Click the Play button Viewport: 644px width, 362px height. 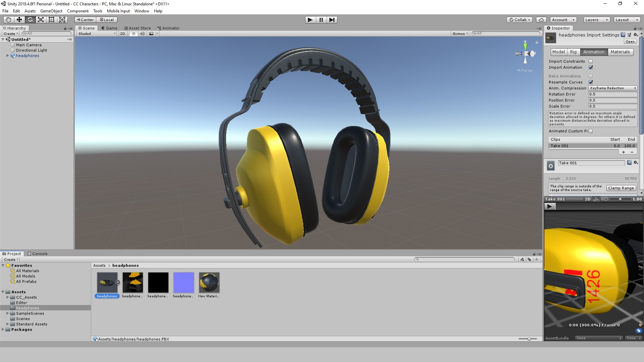point(310,20)
